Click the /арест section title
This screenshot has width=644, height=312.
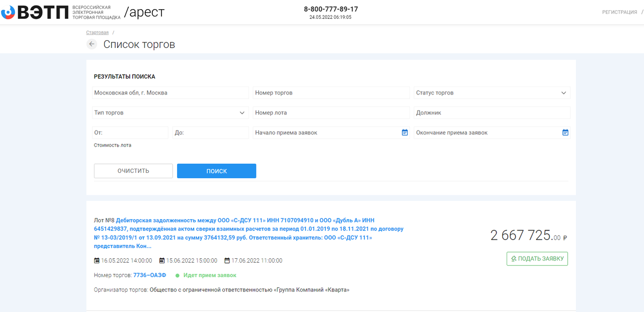pos(144,12)
